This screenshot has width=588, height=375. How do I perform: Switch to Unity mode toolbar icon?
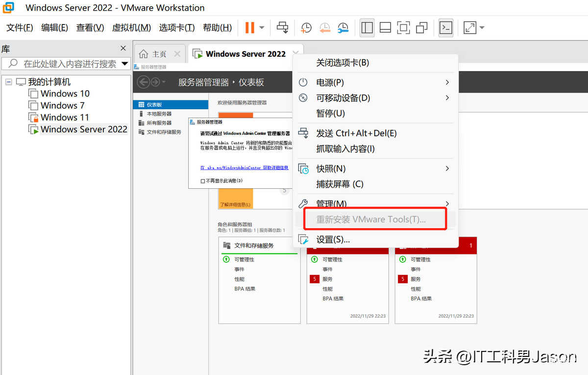421,28
